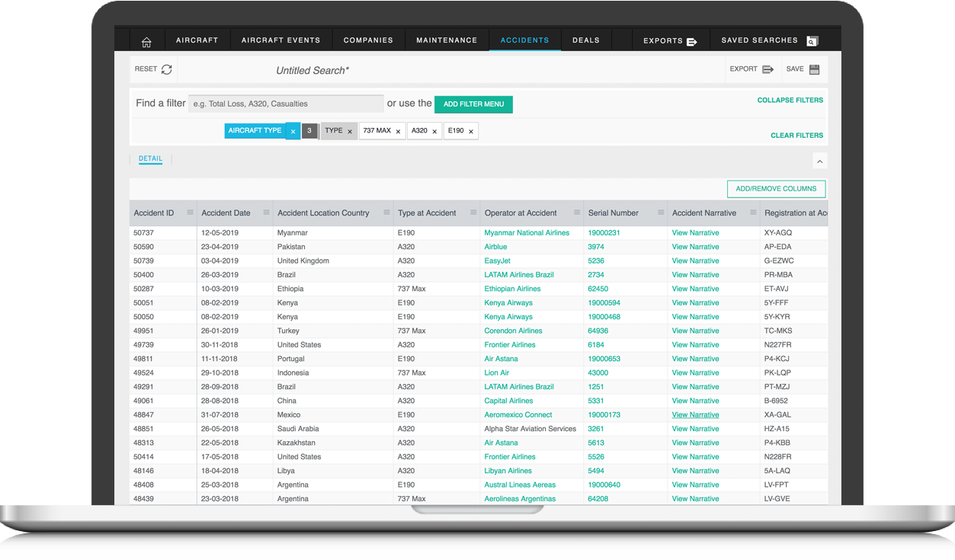Open the Aerolineas Argentinas operator link
This screenshot has height=560, width=955.
coord(520,499)
